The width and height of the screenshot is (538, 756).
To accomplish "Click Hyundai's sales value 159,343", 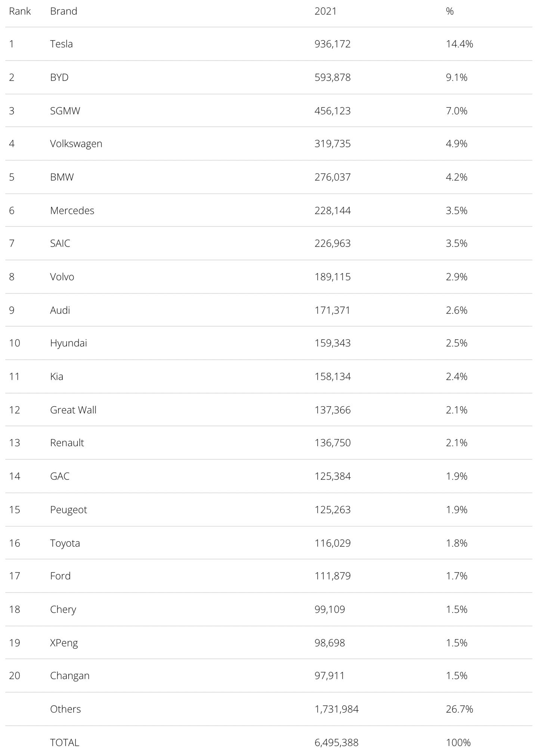I will [333, 343].
